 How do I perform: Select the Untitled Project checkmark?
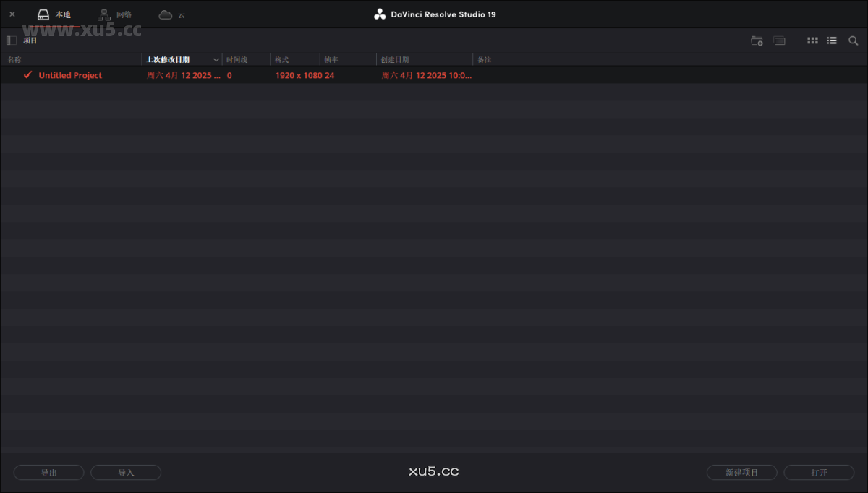click(27, 74)
